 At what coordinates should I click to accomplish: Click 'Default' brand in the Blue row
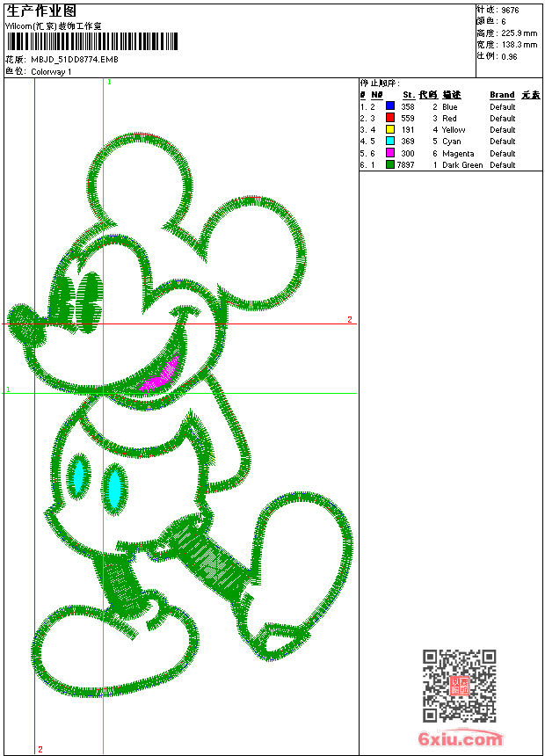click(x=503, y=107)
